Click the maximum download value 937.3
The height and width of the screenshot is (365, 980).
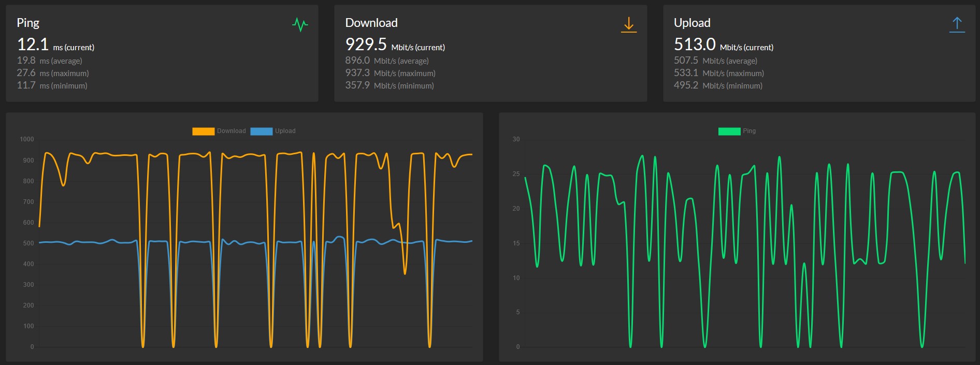click(x=357, y=73)
